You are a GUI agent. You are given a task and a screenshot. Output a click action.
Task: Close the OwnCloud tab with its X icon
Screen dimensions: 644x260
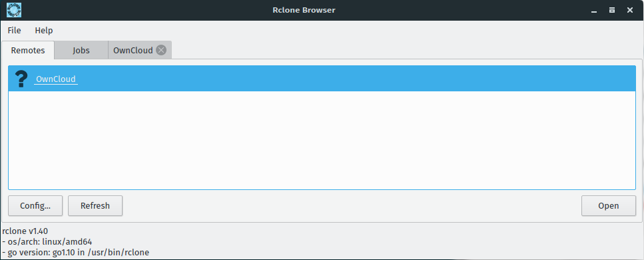pyautogui.click(x=161, y=50)
